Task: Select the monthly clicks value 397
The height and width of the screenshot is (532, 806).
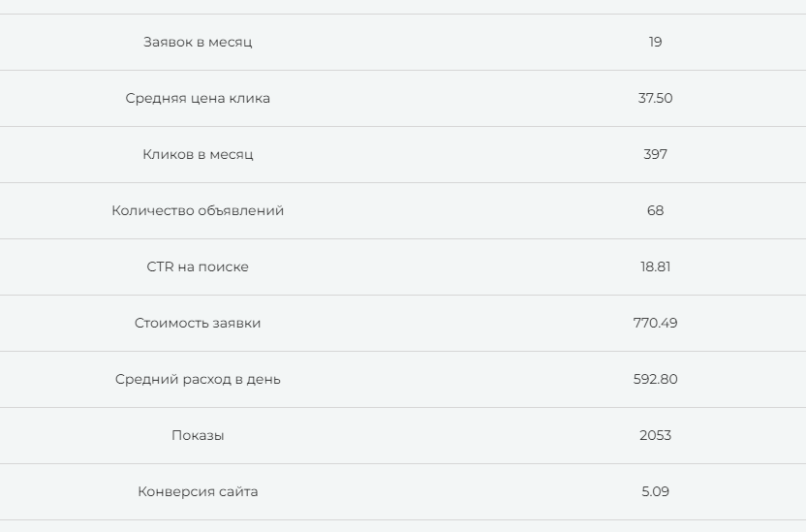Action: point(655,154)
